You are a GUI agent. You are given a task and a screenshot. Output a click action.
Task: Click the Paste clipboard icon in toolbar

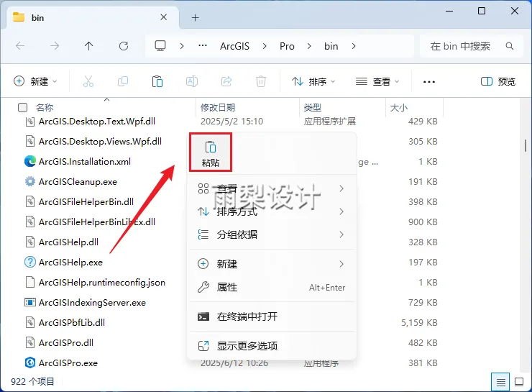[157, 81]
